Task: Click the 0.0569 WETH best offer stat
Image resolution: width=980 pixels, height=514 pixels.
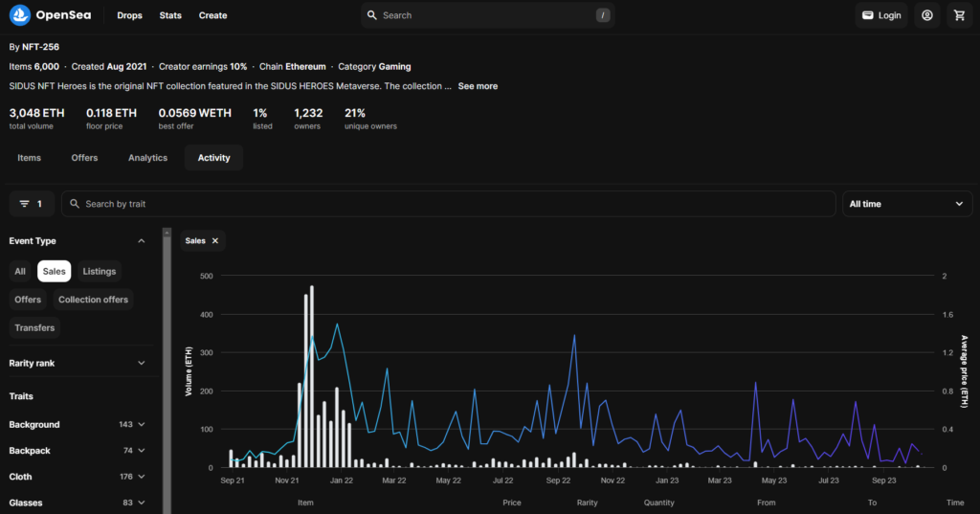Action: point(194,118)
